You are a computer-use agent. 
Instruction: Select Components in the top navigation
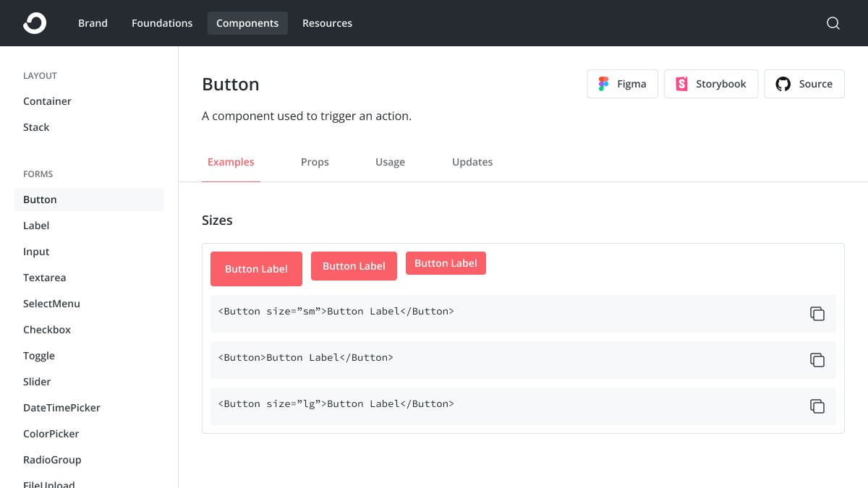pyautogui.click(x=247, y=22)
